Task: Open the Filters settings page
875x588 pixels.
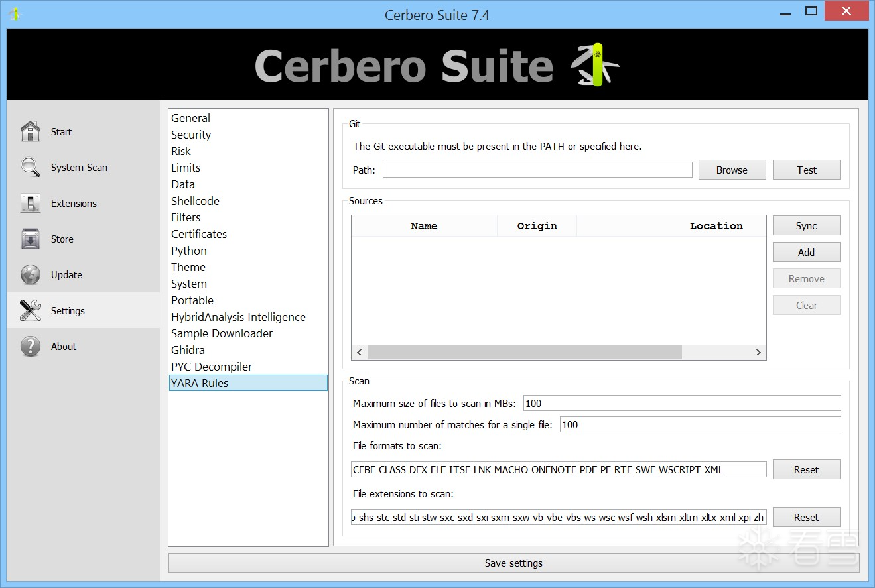Action: 248,217
